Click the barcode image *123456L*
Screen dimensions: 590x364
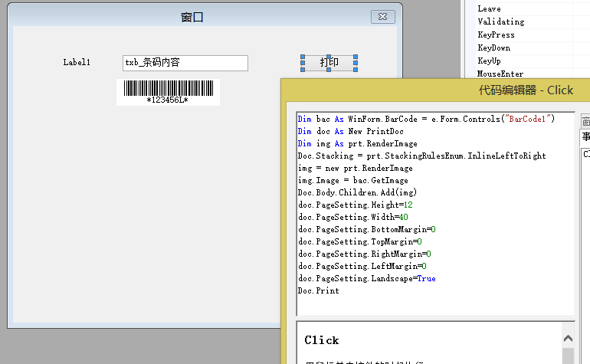point(169,92)
